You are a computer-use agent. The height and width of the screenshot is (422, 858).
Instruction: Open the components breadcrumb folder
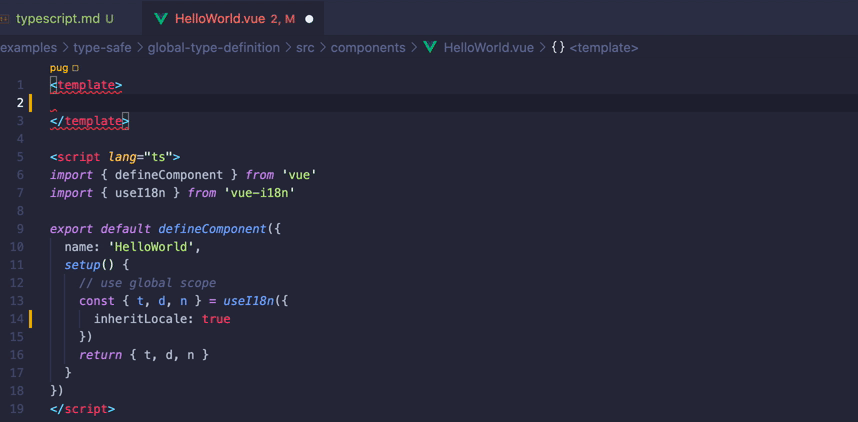(368, 47)
